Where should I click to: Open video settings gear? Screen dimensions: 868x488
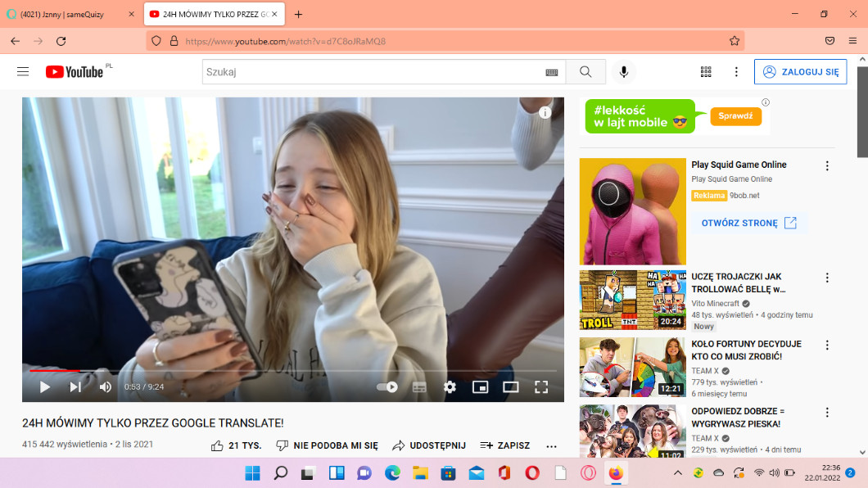[450, 387]
